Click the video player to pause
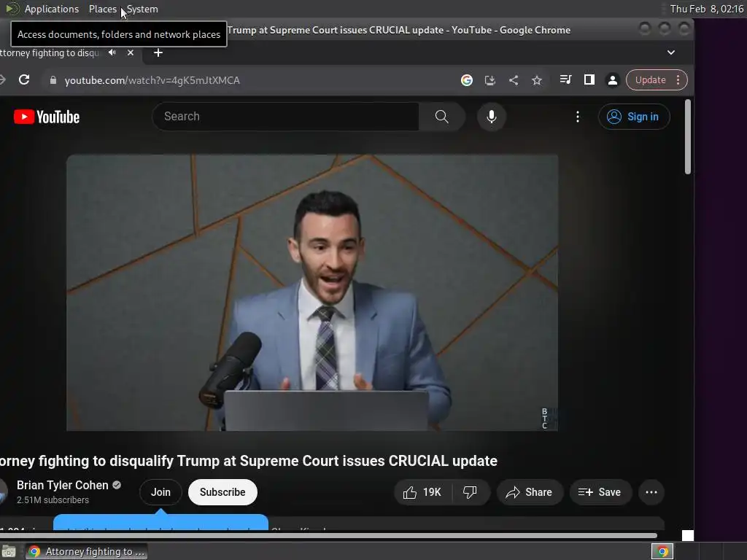The width and height of the screenshot is (747, 560). tap(312, 292)
